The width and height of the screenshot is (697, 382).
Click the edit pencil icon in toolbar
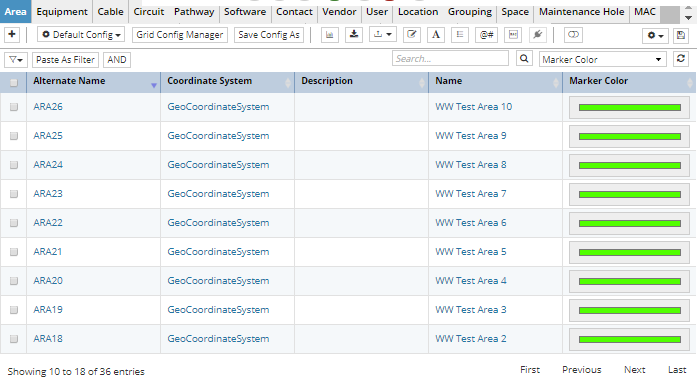412,34
